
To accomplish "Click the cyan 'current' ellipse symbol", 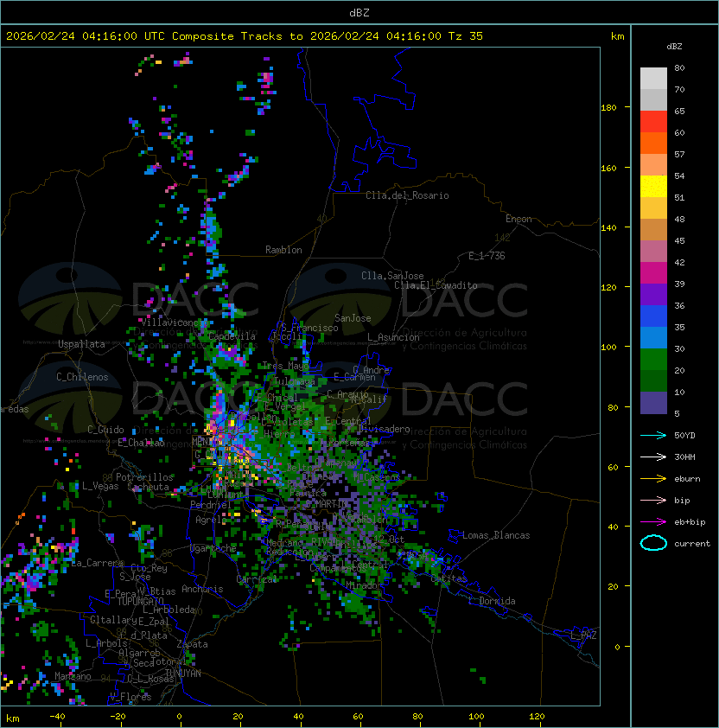I will (x=653, y=543).
